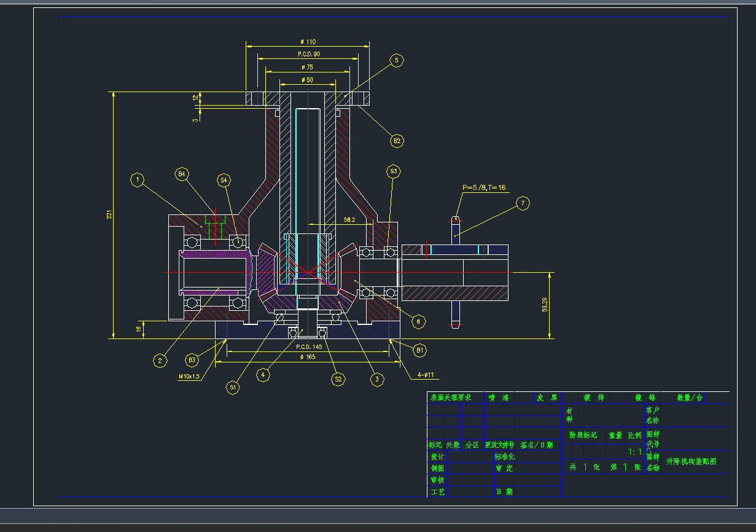Pick the B4 balloon callout
This screenshot has width=756, height=532.
click(182, 174)
